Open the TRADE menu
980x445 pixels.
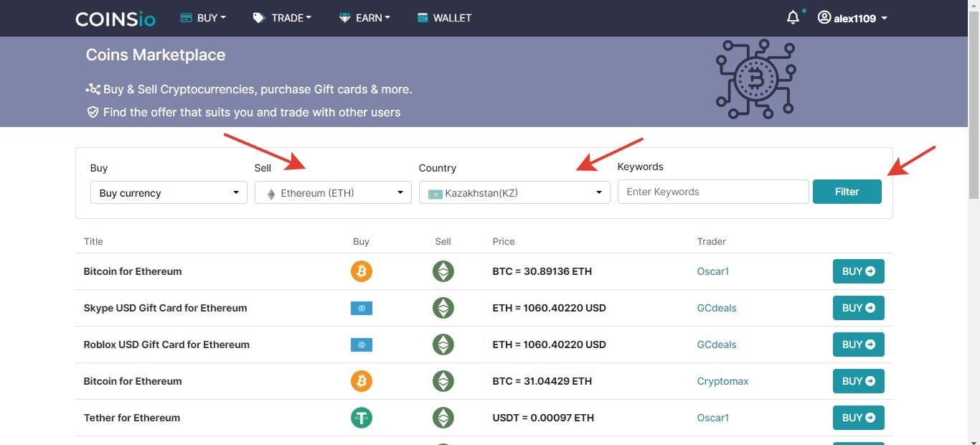(x=283, y=18)
